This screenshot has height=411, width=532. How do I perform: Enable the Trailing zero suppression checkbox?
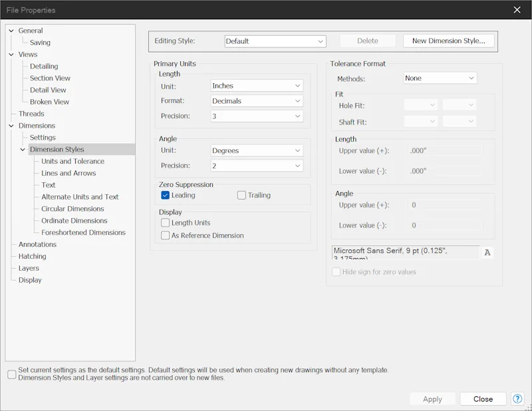(241, 195)
